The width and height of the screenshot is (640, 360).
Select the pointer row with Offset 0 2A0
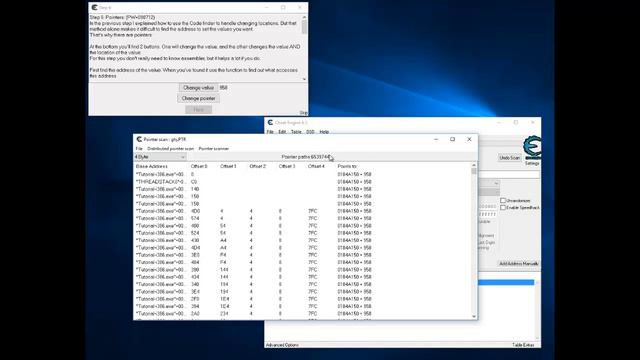[x=302, y=314]
